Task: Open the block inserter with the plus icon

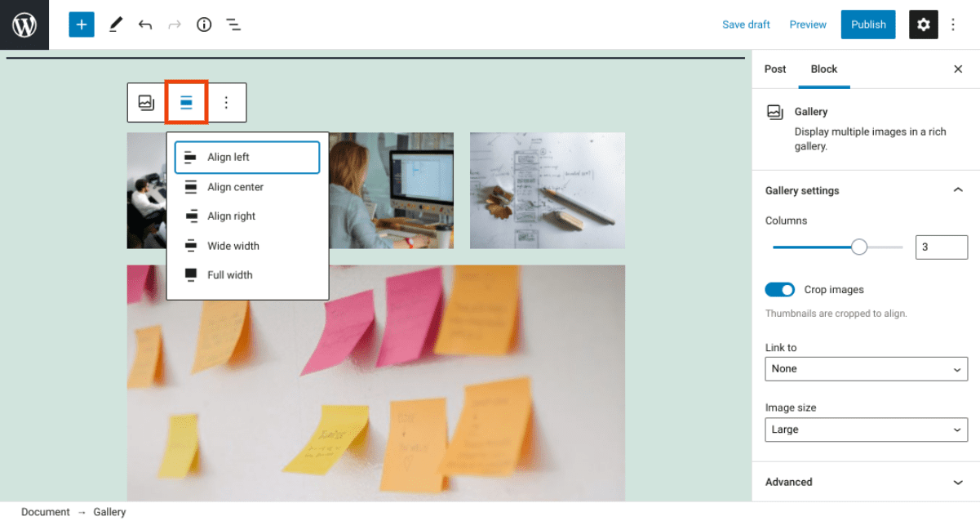Action: pyautogui.click(x=81, y=24)
